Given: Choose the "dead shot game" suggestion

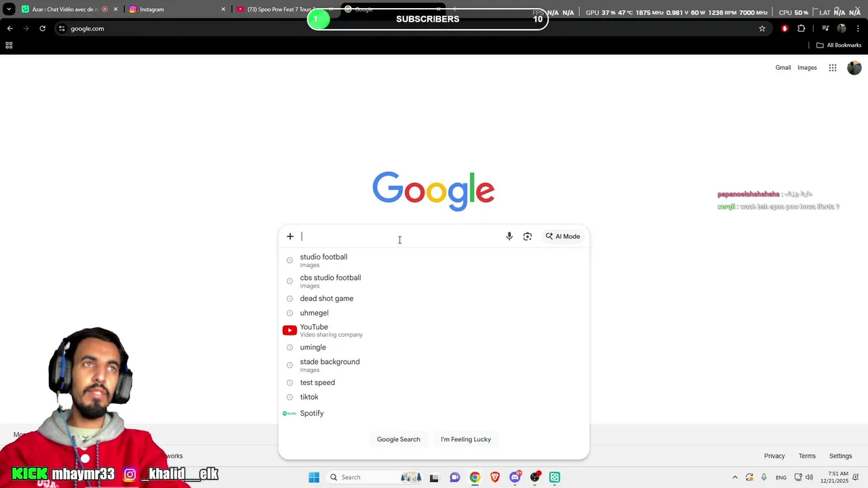Looking at the screenshot, I should click(434, 299).
